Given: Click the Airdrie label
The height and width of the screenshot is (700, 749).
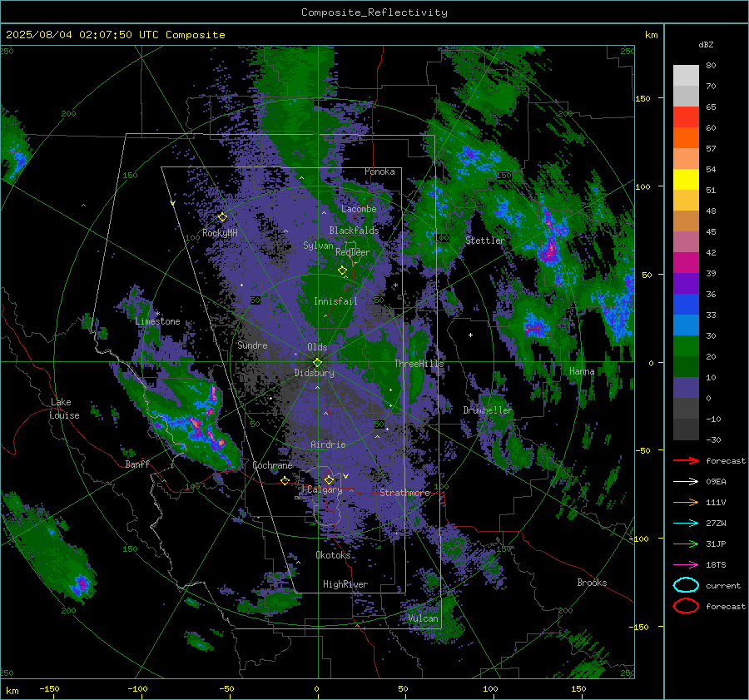Looking at the screenshot, I should pos(328,444).
